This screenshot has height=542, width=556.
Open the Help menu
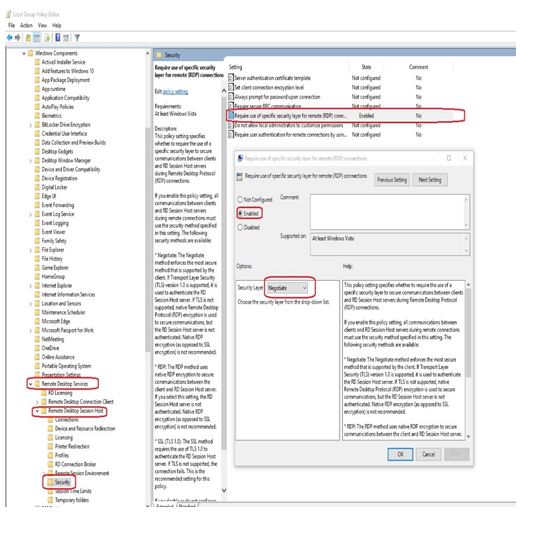click(56, 26)
